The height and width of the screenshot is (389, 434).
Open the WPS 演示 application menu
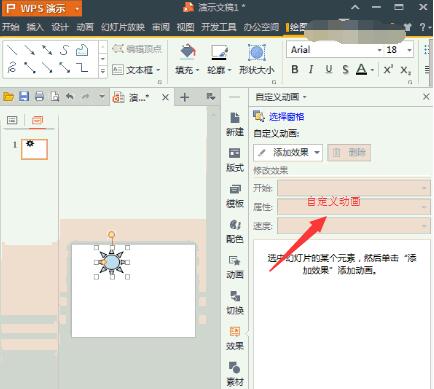(x=42, y=8)
